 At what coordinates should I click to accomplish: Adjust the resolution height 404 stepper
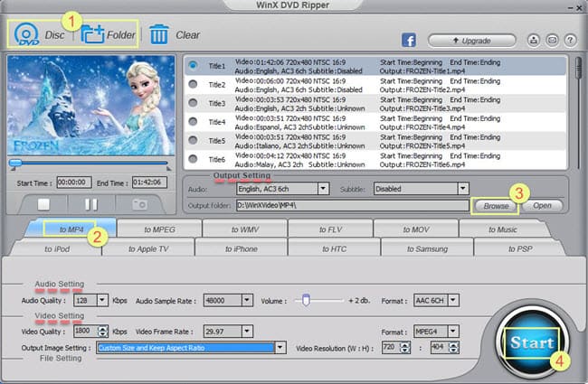[453, 348]
